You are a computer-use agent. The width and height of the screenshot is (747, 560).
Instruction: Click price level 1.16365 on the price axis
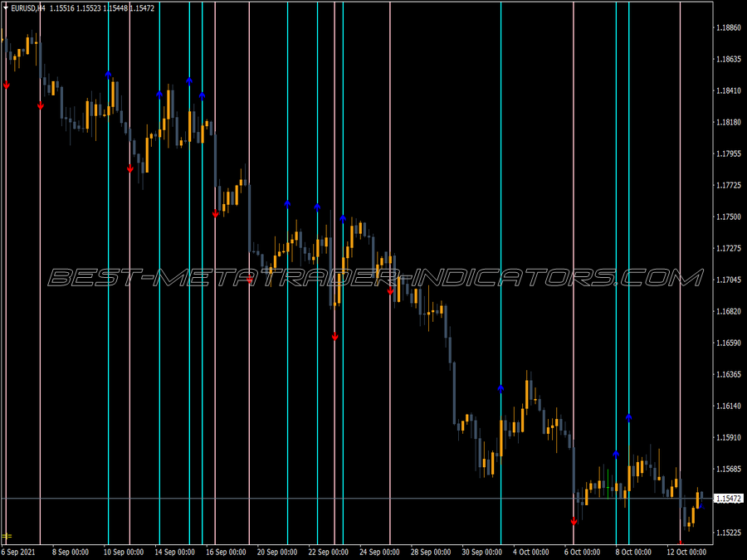[x=729, y=374]
